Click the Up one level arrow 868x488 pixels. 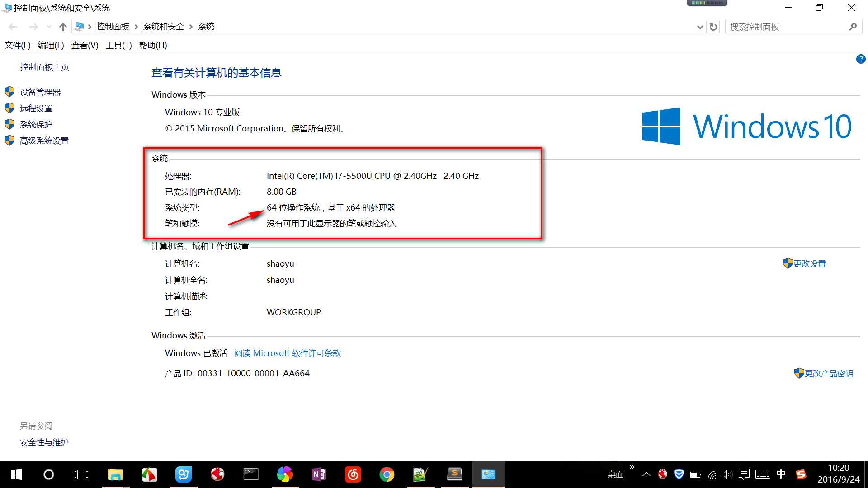(63, 27)
